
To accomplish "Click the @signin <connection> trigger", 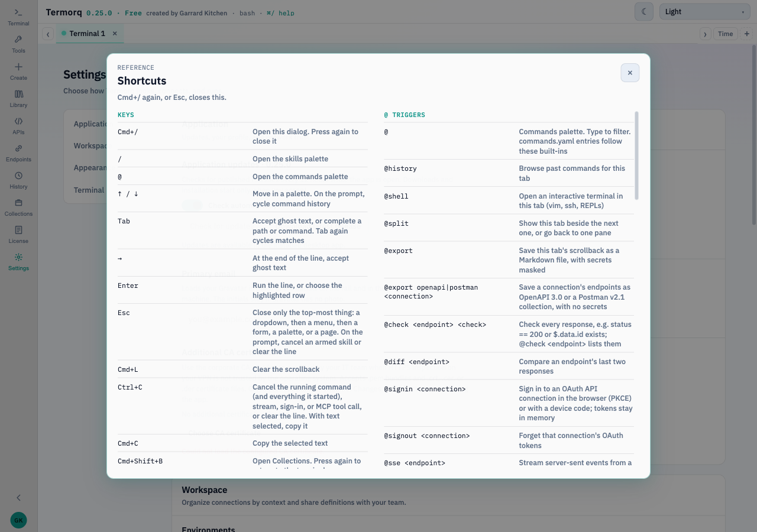I will pos(425,389).
